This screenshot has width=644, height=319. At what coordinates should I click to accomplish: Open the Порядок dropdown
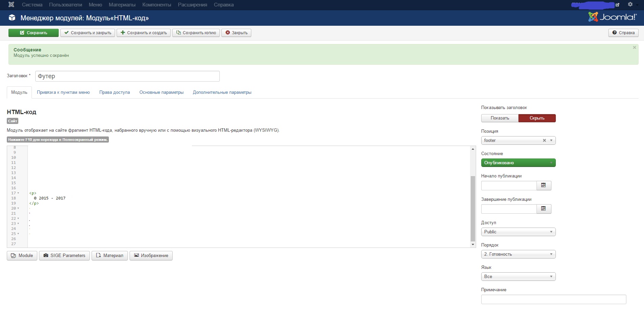pyautogui.click(x=518, y=254)
